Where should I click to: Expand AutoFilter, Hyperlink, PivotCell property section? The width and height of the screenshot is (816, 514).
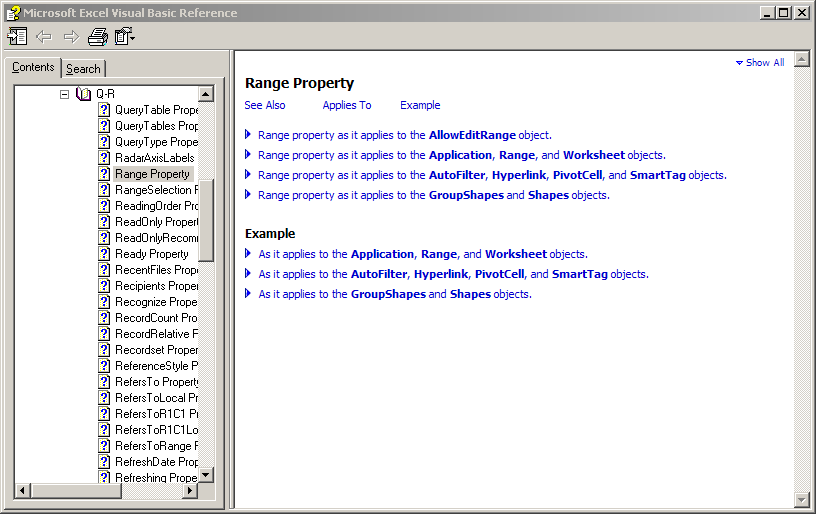coord(248,174)
